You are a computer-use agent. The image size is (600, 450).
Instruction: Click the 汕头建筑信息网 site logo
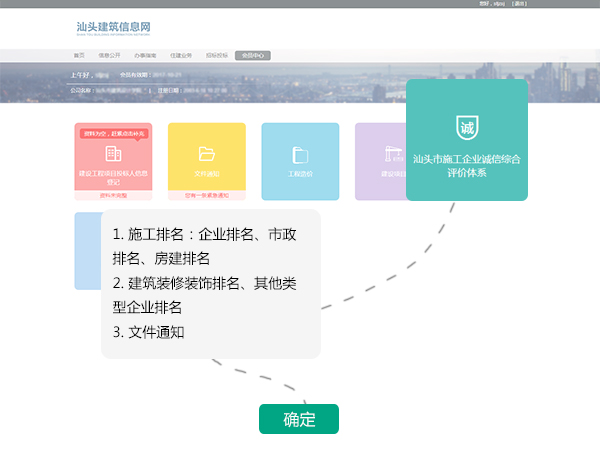tap(115, 28)
